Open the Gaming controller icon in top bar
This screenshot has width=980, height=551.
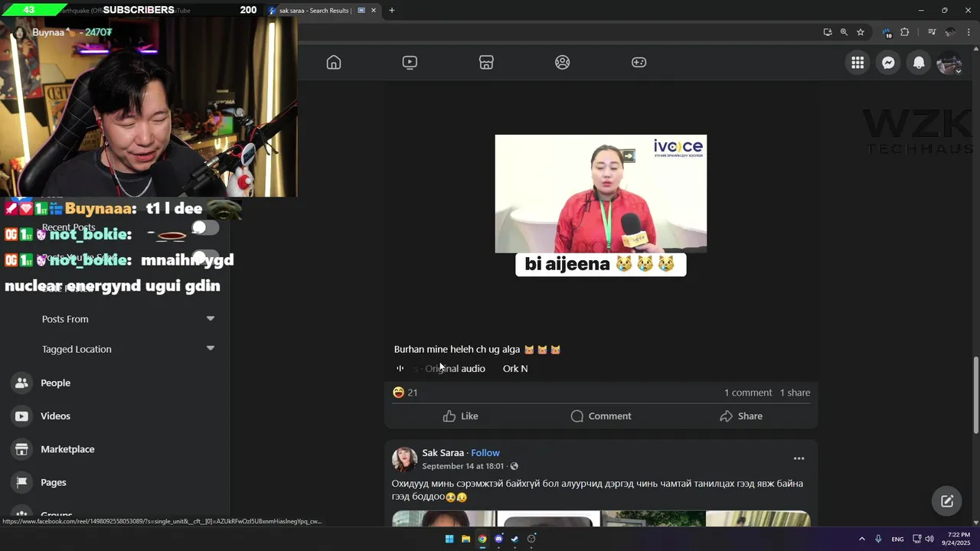(x=639, y=63)
